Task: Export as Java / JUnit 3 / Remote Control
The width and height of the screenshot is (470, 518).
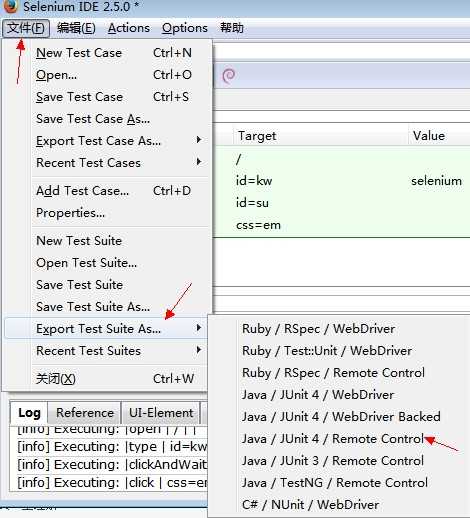Action: 338,461
